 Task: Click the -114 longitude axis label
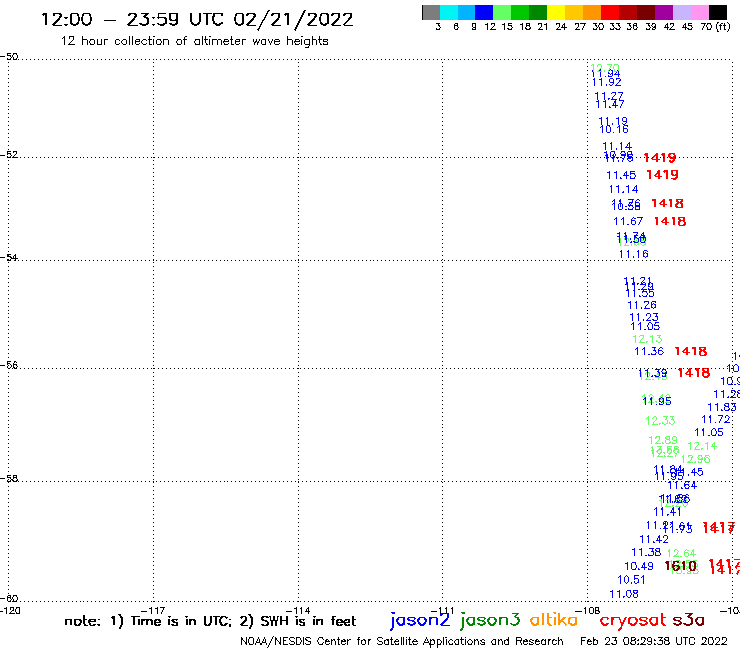(x=298, y=610)
